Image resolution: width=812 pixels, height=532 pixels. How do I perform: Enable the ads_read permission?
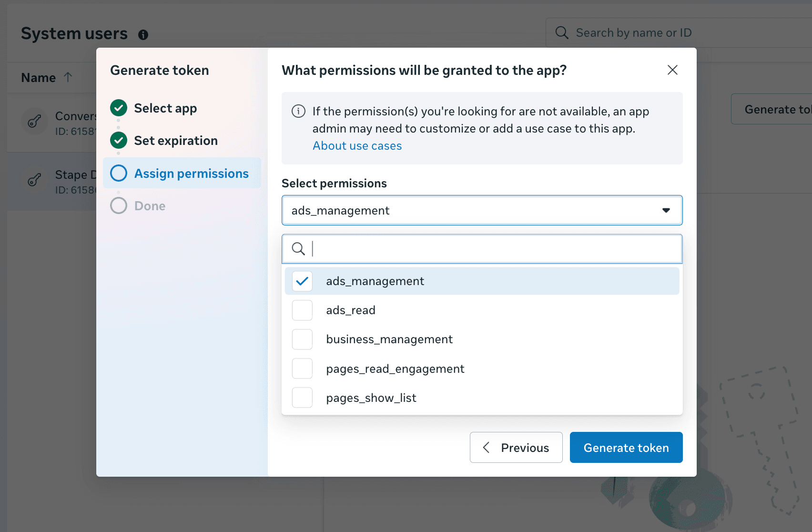coord(302,310)
